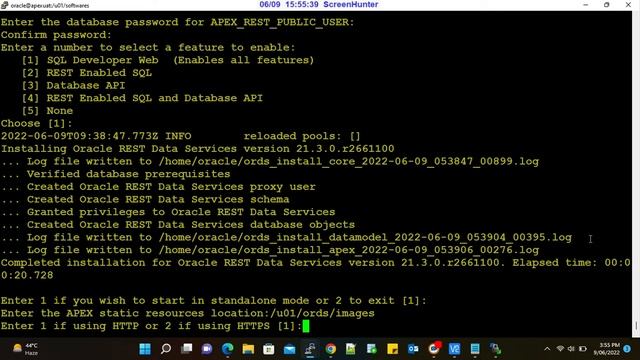Open Microsoft Store from the taskbar

269,349
